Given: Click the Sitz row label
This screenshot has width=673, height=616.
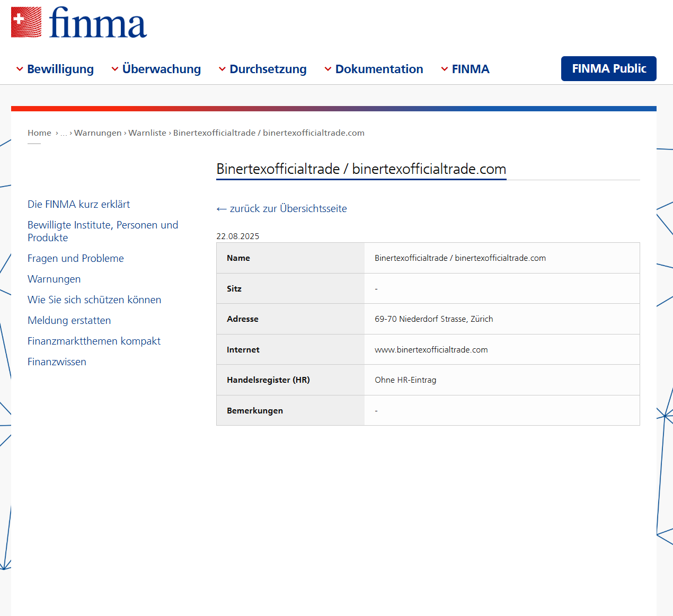Looking at the screenshot, I should (x=234, y=289).
